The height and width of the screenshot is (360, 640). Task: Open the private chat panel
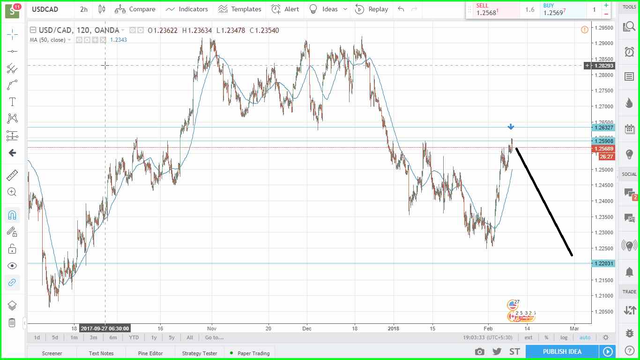point(629,218)
